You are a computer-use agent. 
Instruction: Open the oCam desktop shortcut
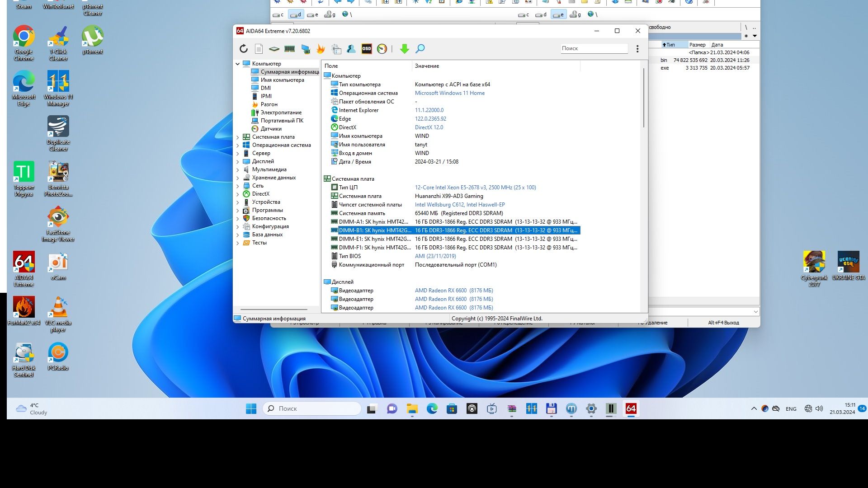click(58, 266)
